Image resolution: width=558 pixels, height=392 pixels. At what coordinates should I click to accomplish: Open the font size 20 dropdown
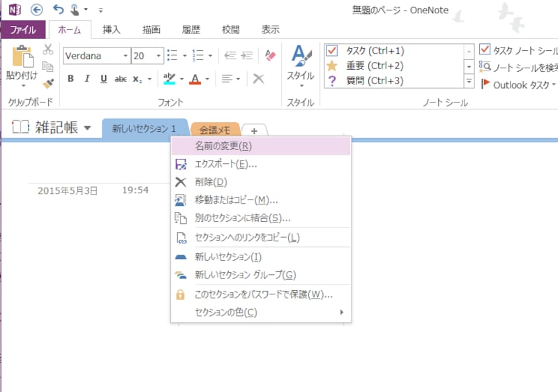158,56
